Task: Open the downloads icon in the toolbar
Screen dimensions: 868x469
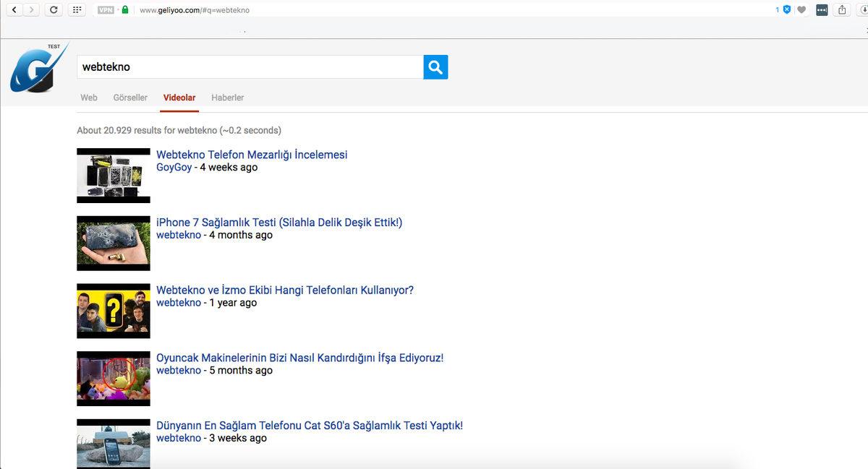Action: (863, 9)
